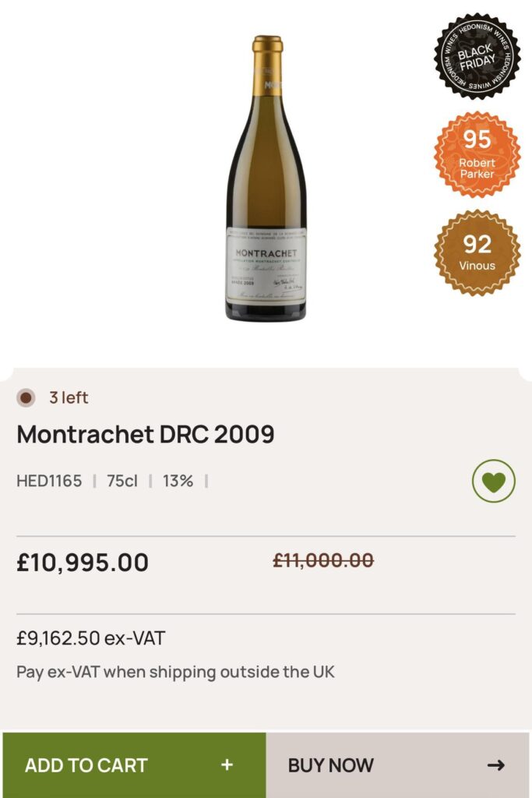Click the "3 left" stock text
Viewport: 532px width, 798px height.
click(x=69, y=398)
